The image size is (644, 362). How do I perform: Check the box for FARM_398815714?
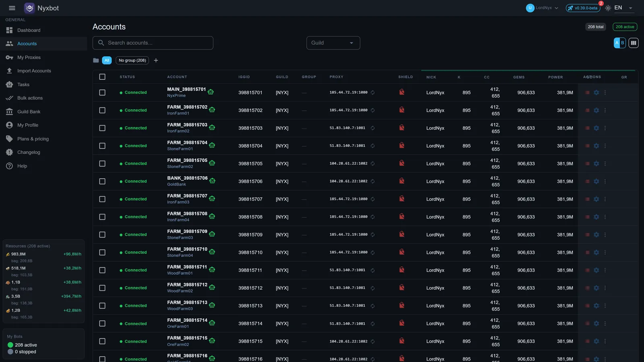coord(102,323)
